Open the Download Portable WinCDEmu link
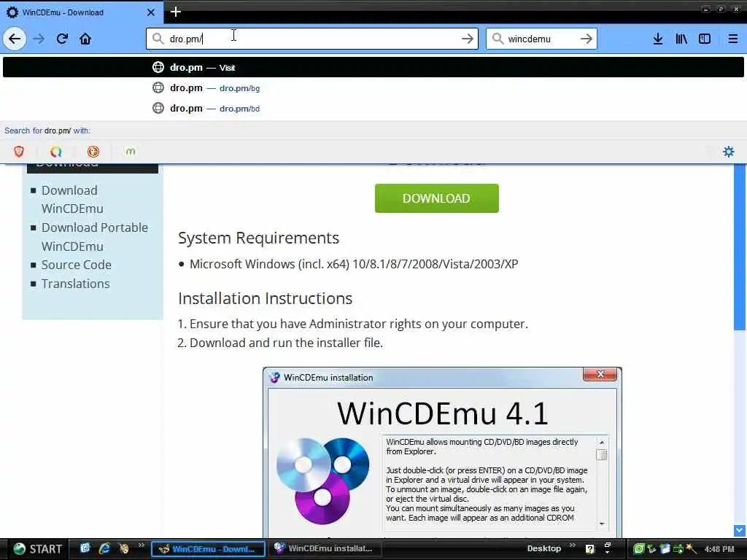The width and height of the screenshot is (747, 560). [94, 237]
